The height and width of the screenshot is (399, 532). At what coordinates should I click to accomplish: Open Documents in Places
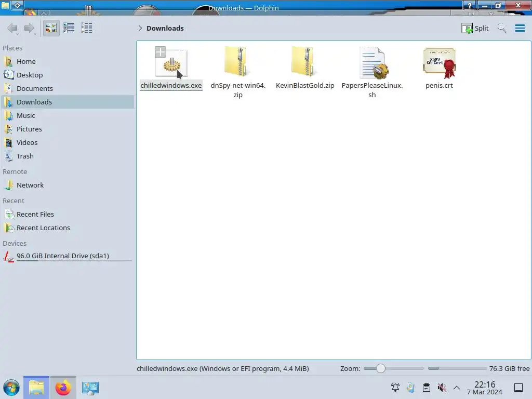(x=67, y=88)
